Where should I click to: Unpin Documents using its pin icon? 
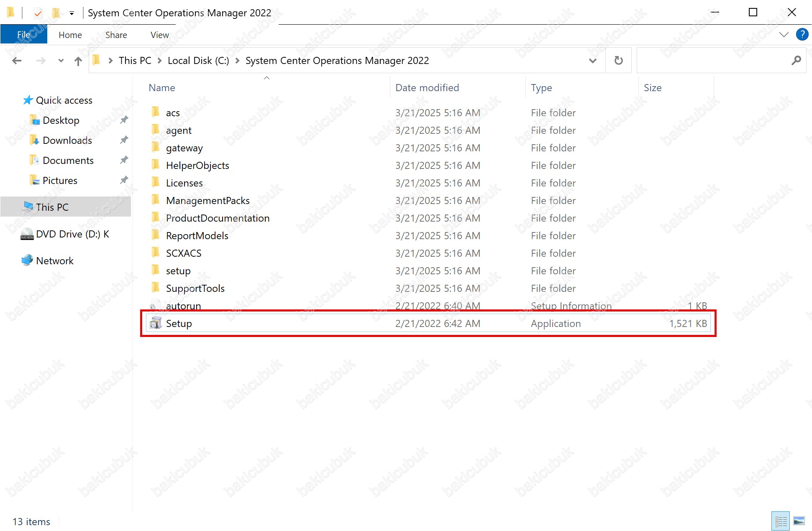point(124,160)
